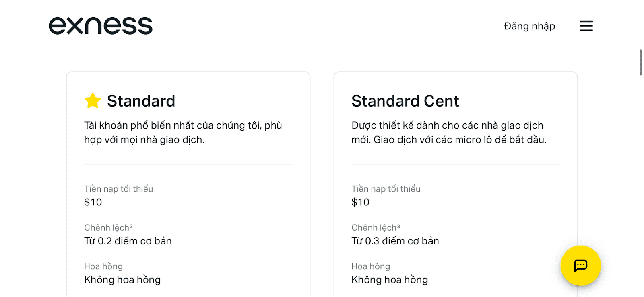Click Từ 0.2 điểm cơ bản spread text

tap(128, 241)
